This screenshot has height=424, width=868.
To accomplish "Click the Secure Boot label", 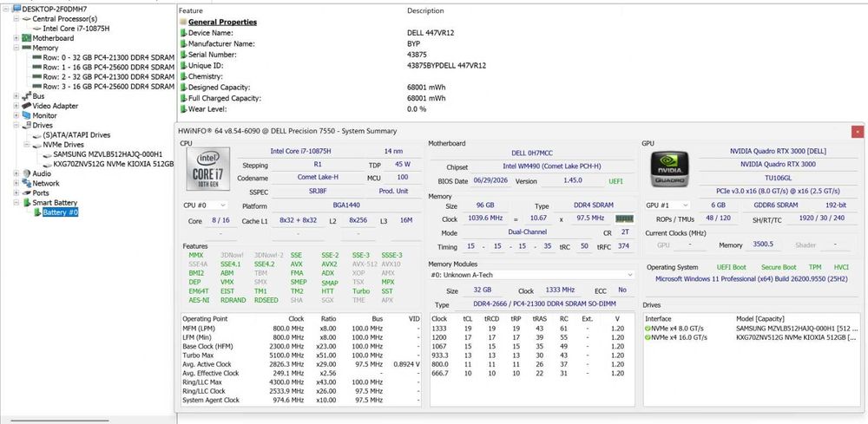I will (x=779, y=267).
